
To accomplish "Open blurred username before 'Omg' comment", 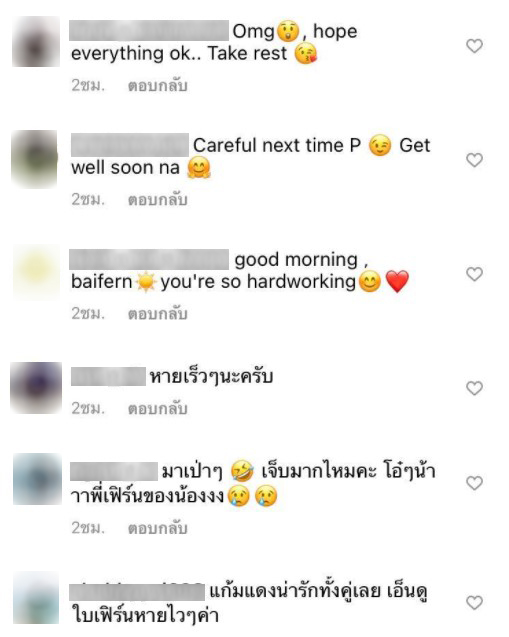I will coord(149,30).
